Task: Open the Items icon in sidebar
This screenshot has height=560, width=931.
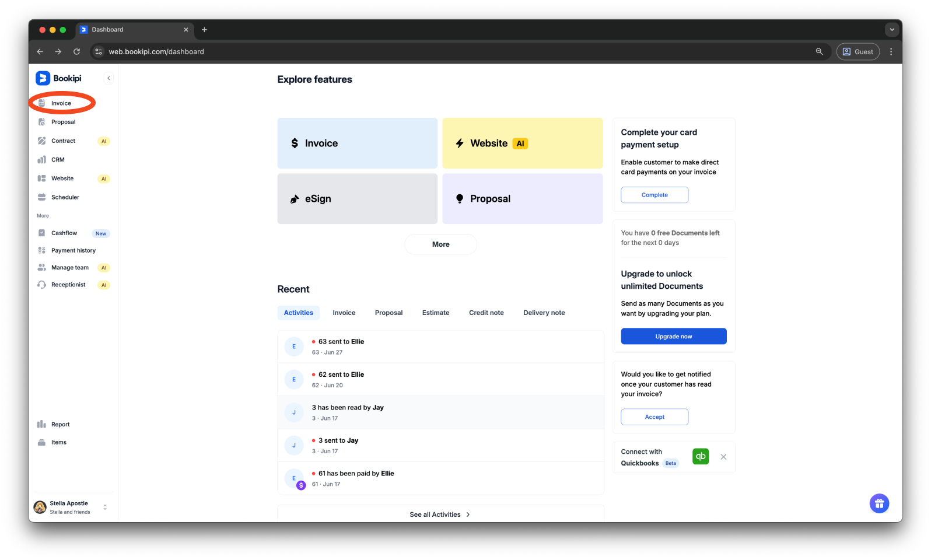Action: (x=41, y=442)
